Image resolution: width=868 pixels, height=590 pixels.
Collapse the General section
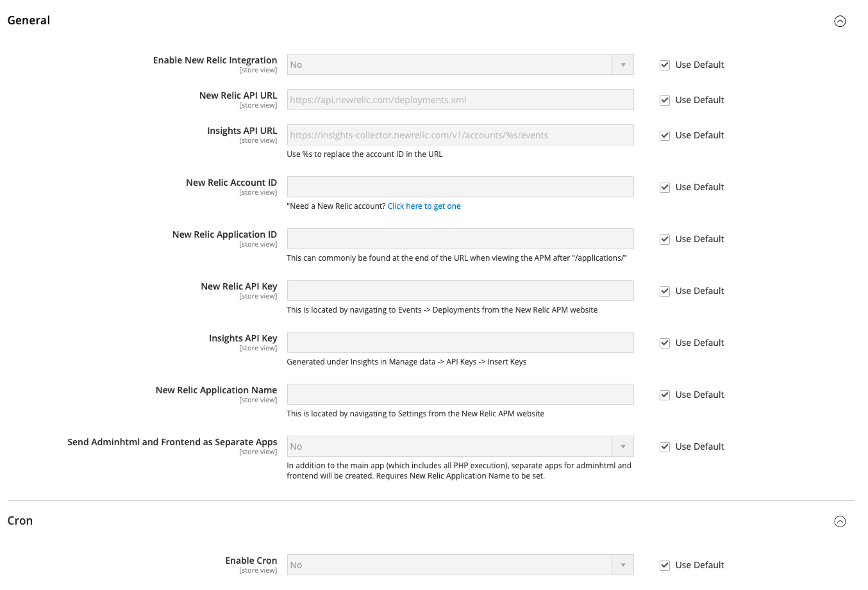pos(840,21)
